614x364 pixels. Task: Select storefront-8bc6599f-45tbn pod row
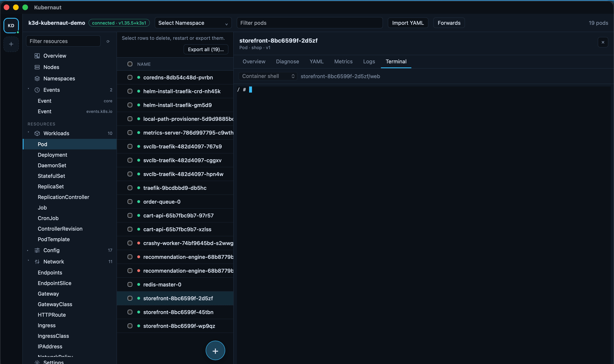coord(175,312)
